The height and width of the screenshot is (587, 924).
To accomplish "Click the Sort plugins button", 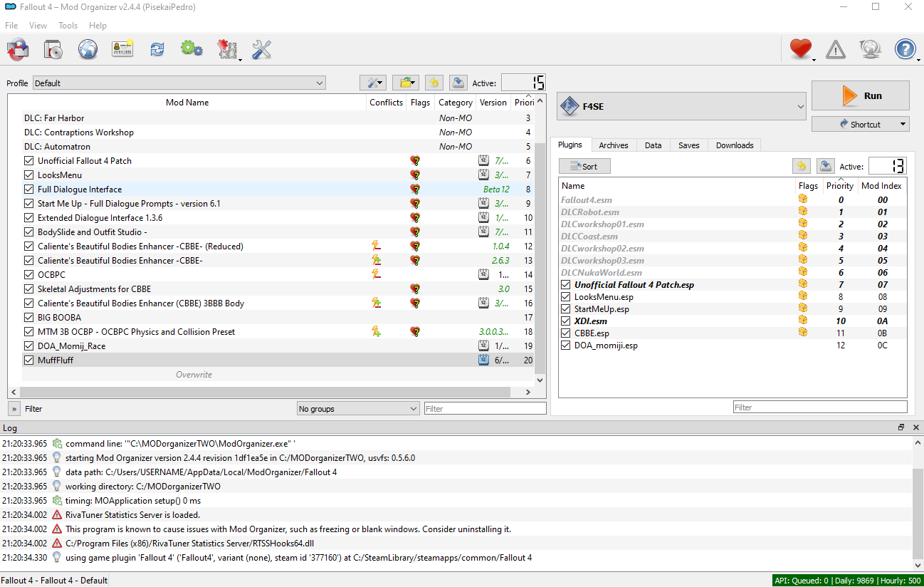I will [x=584, y=167].
